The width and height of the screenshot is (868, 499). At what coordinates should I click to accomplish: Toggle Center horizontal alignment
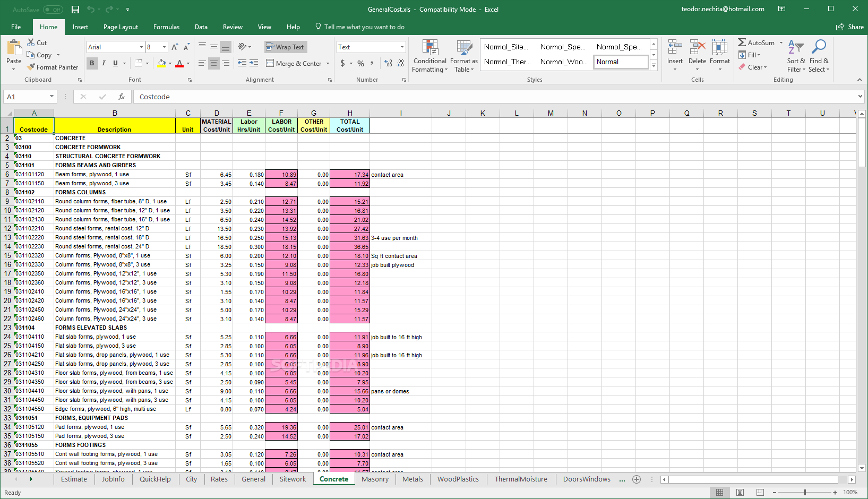point(213,63)
